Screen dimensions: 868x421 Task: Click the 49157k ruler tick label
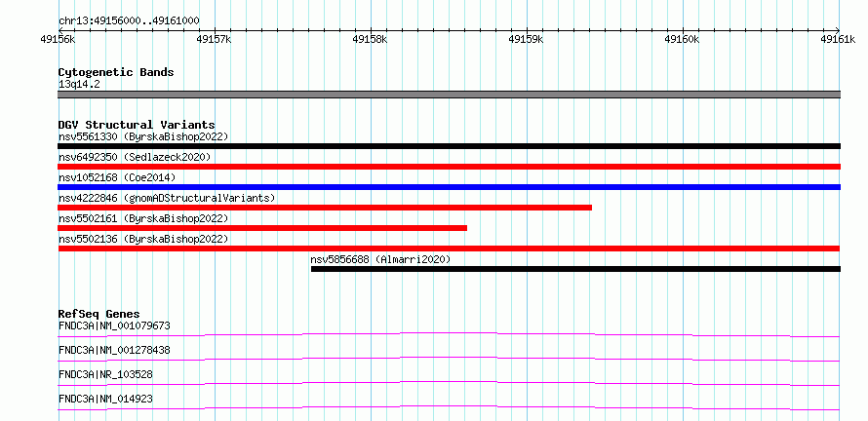(x=215, y=39)
